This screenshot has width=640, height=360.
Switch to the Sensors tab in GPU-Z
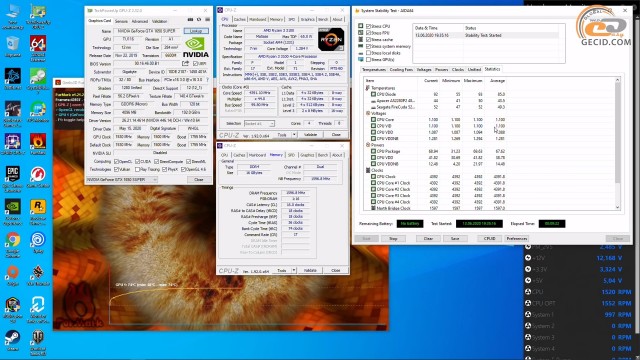(x=121, y=21)
